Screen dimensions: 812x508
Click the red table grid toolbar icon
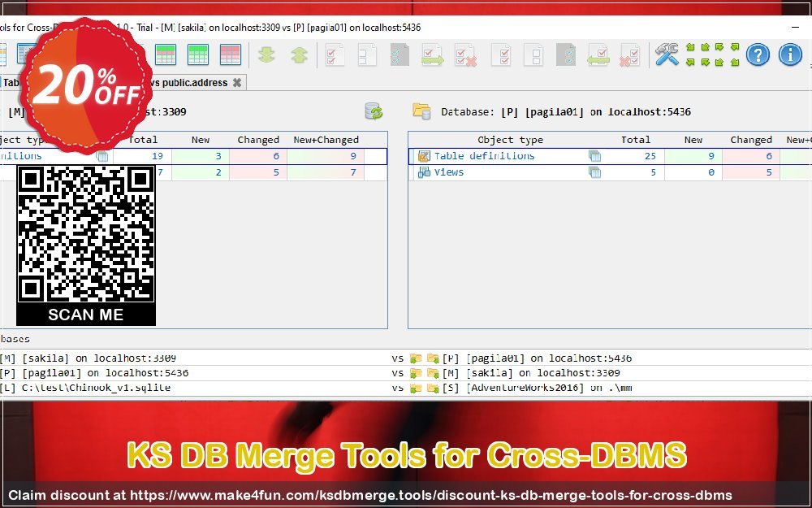coord(231,54)
